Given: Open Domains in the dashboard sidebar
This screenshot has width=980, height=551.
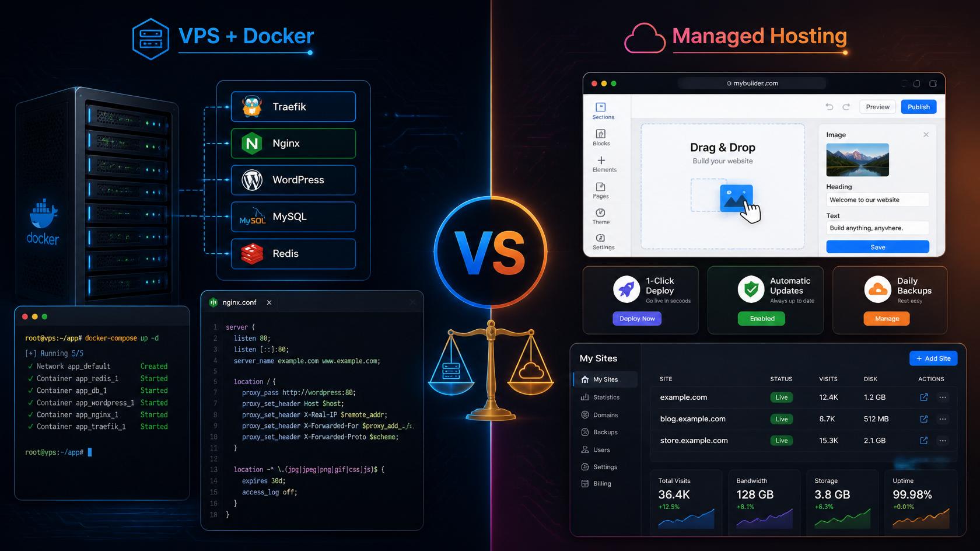Looking at the screenshot, I should (x=600, y=415).
